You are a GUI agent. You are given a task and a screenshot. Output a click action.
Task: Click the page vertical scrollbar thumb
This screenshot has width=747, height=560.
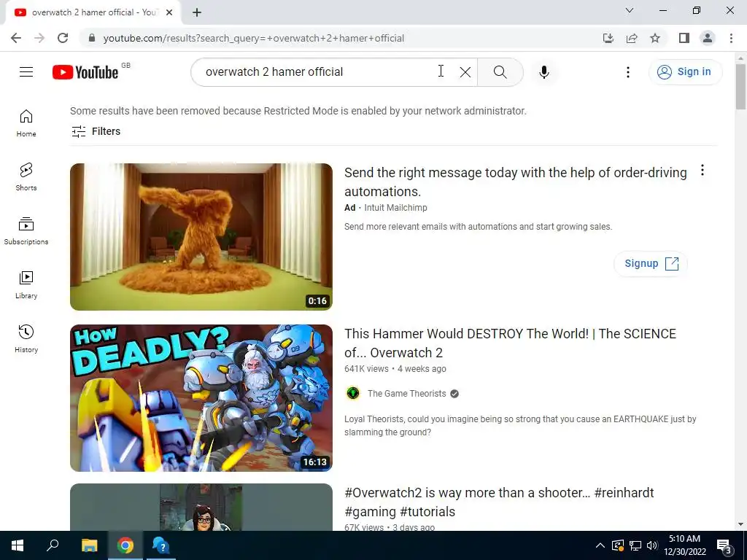pyautogui.click(x=740, y=86)
